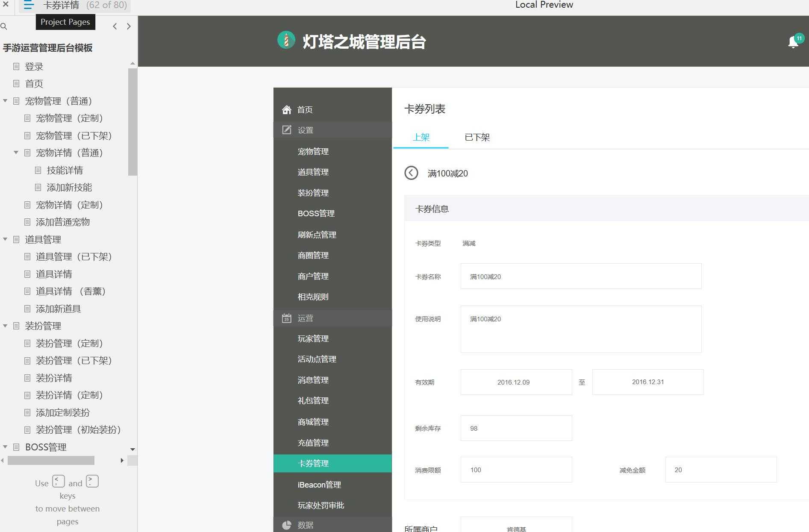The width and height of the screenshot is (809, 532).
Task: Select iBeacon管理 menu entry
Action: (x=319, y=484)
